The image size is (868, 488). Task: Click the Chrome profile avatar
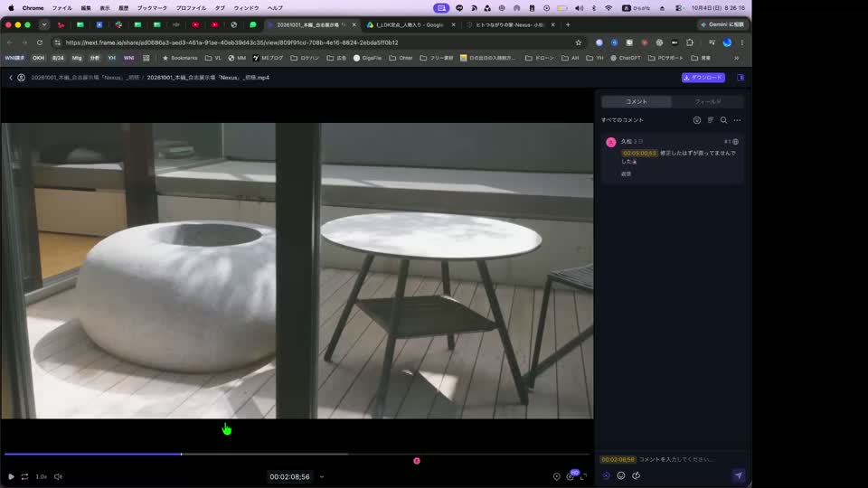727,42
